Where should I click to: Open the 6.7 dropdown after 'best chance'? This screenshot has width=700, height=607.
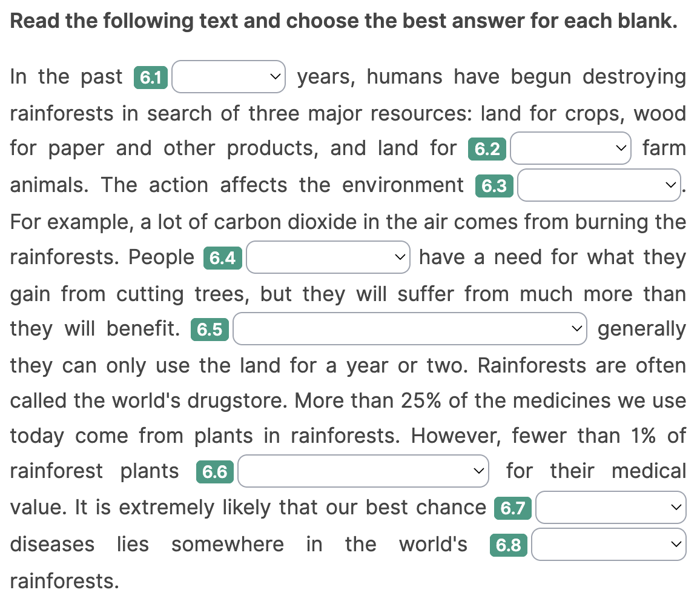click(610, 508)
